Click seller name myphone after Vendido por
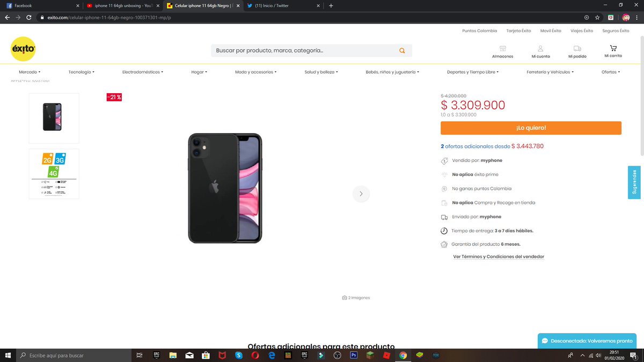Screen dimensions: 644x362 [x=492, y=160]
